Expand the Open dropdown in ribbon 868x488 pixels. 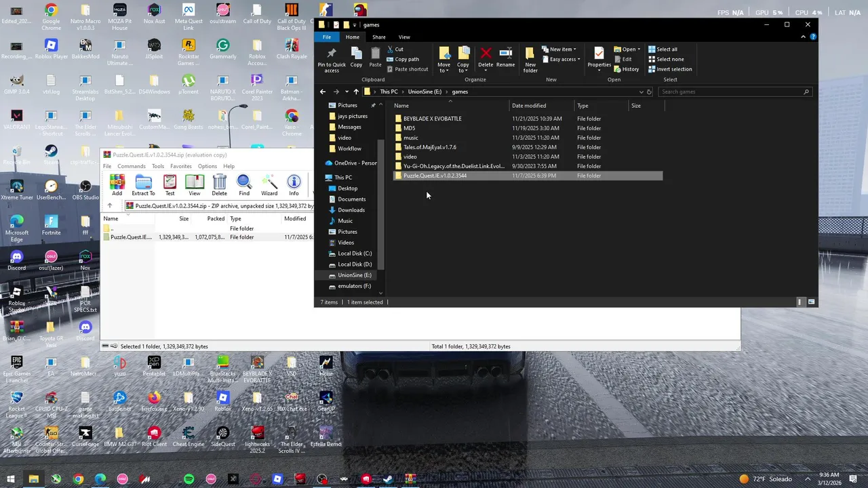pos(627,49)
